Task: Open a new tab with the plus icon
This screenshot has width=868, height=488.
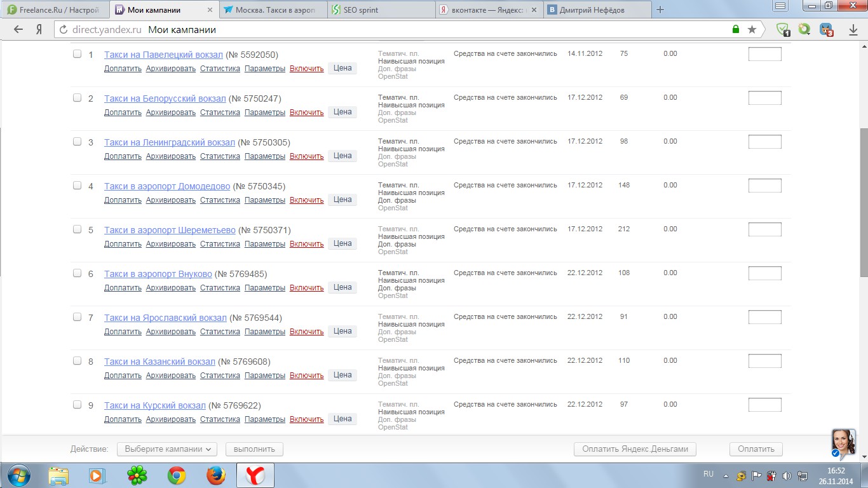Action: coord(660,10)
